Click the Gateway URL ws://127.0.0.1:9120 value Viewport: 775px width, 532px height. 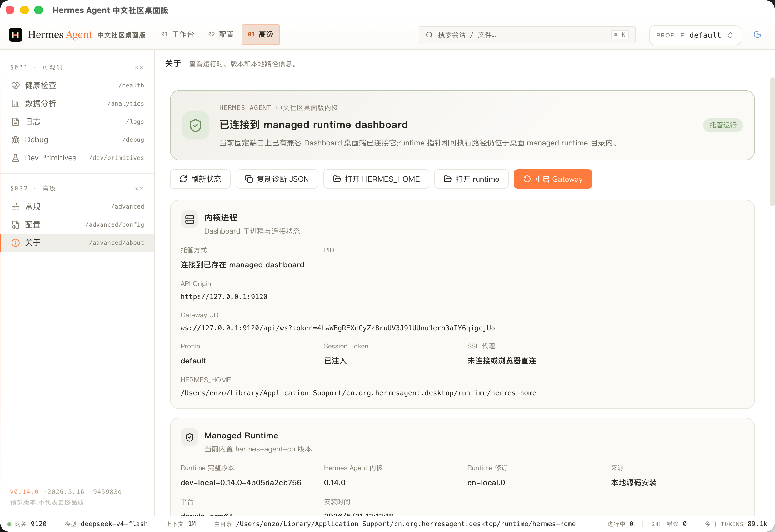337,328
